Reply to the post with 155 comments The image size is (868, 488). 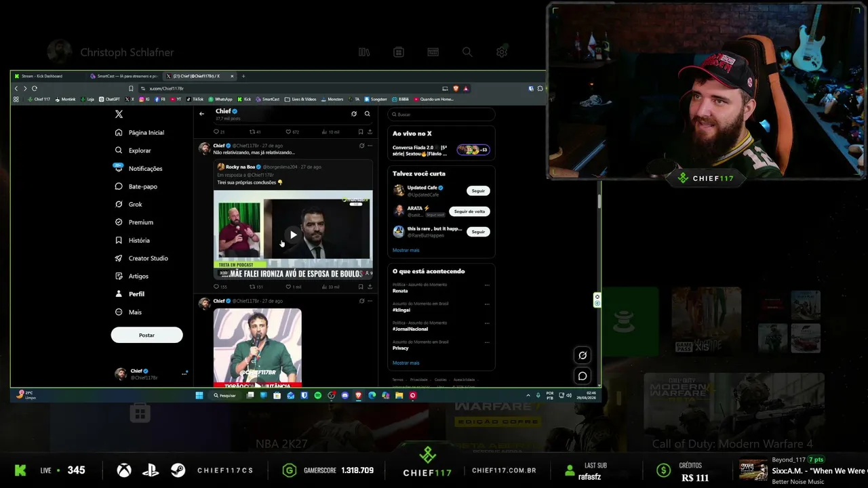pos(220,287)
